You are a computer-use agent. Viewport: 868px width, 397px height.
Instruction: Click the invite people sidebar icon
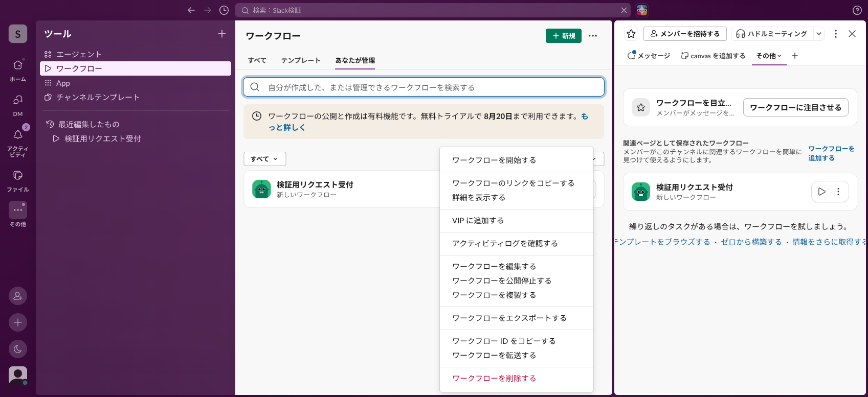pos(18,296)
